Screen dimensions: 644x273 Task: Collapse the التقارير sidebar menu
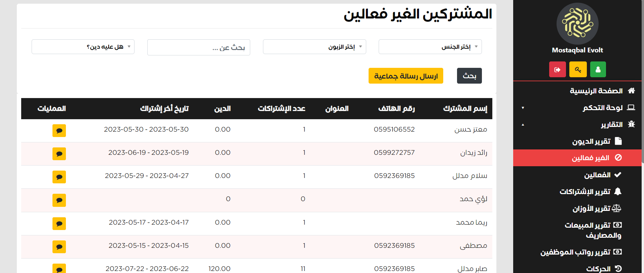pyautogui.click(x=611, y=125)
